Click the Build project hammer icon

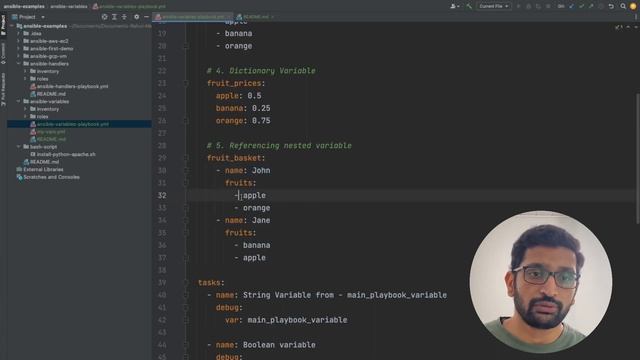click(x=469, y=6)
